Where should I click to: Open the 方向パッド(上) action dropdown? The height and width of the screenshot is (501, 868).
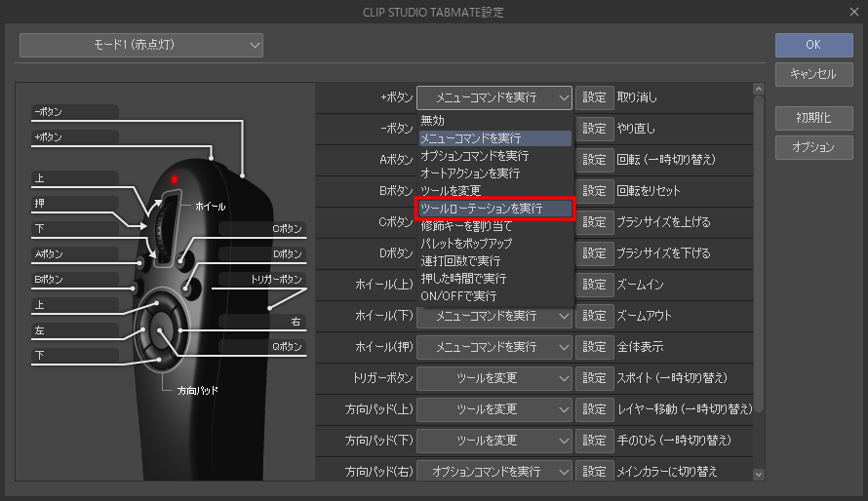[494, 409]
